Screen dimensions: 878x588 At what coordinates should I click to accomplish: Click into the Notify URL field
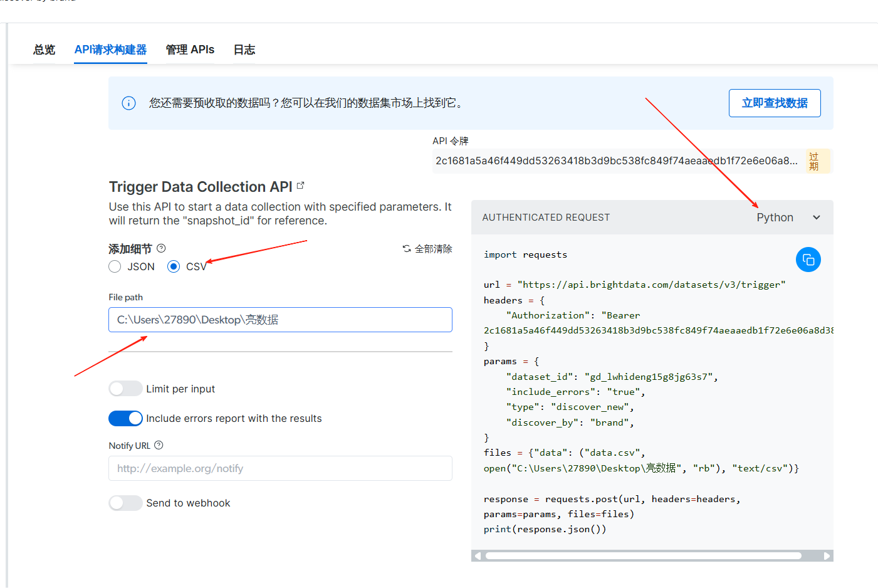pyautogui.click(x=280, y=468)
